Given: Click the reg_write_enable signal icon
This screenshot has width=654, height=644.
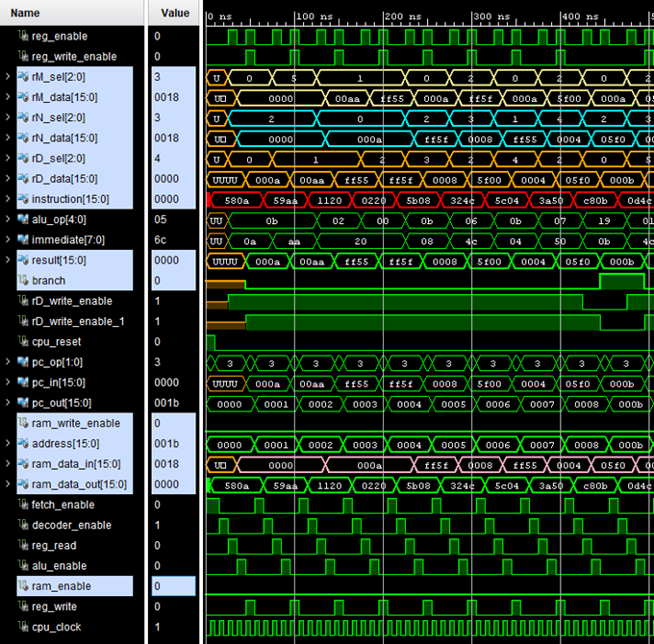Looking at the screenshot, I should pos(23,57).
